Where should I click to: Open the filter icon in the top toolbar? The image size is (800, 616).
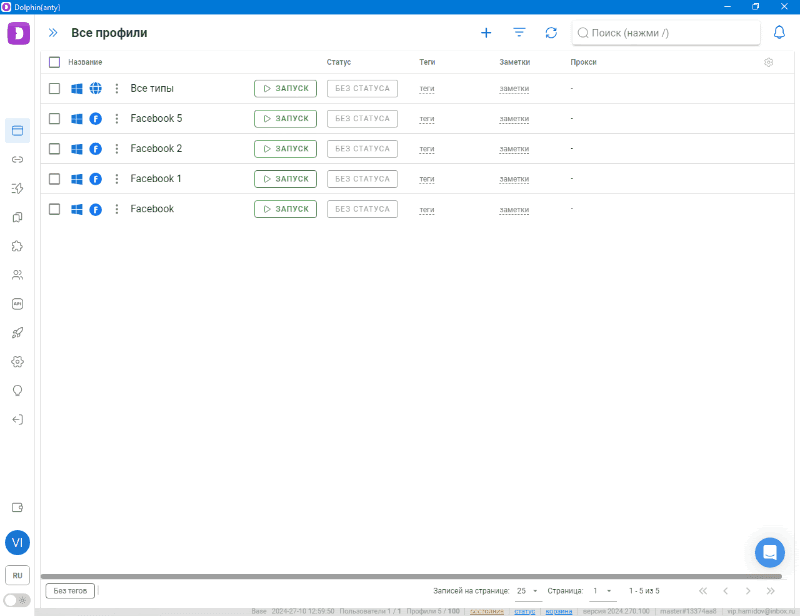[x=519, y=33]
